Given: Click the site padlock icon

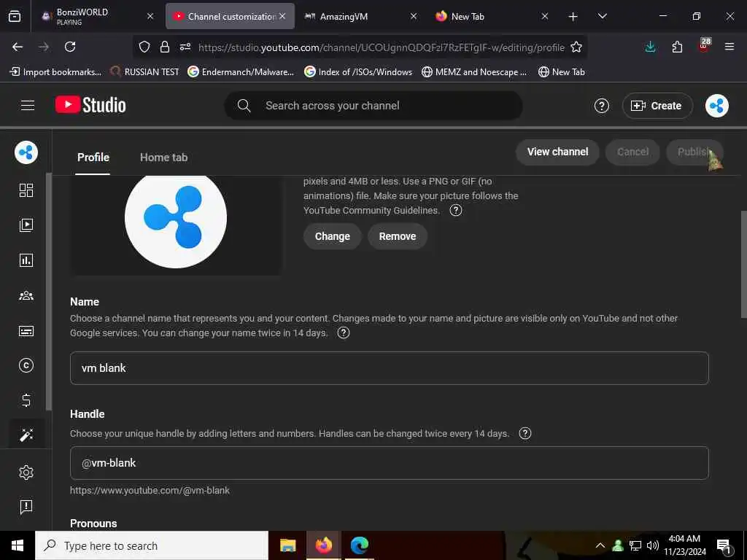Looking at the screenshot, I should click(165, 47).
